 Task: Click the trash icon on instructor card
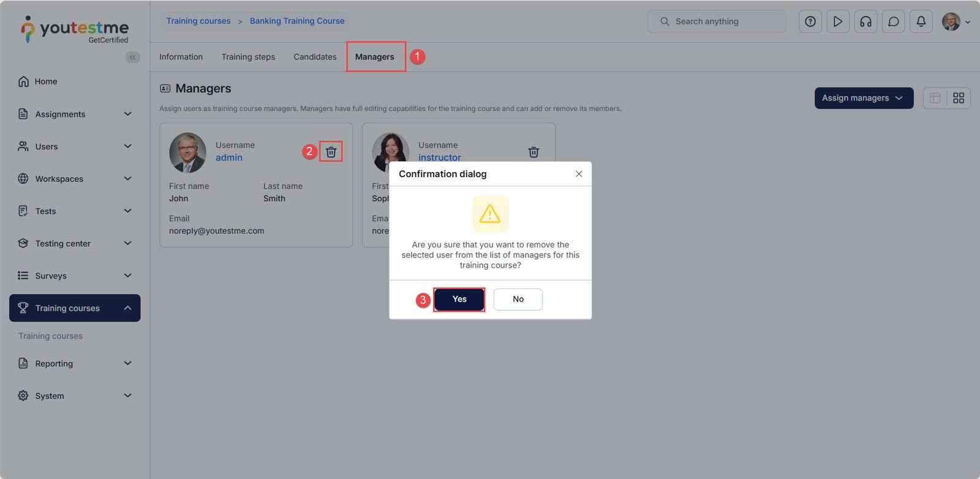533,152
